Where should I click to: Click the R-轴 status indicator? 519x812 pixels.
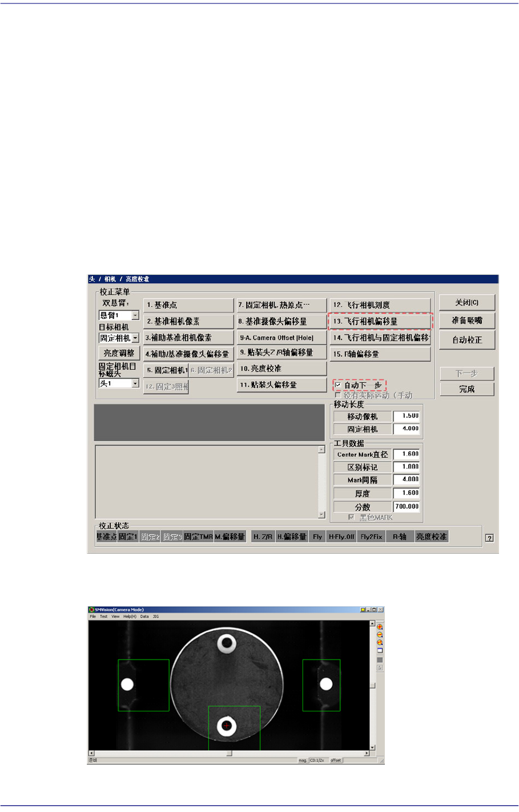pyautogui.click(x=400, y=537)
